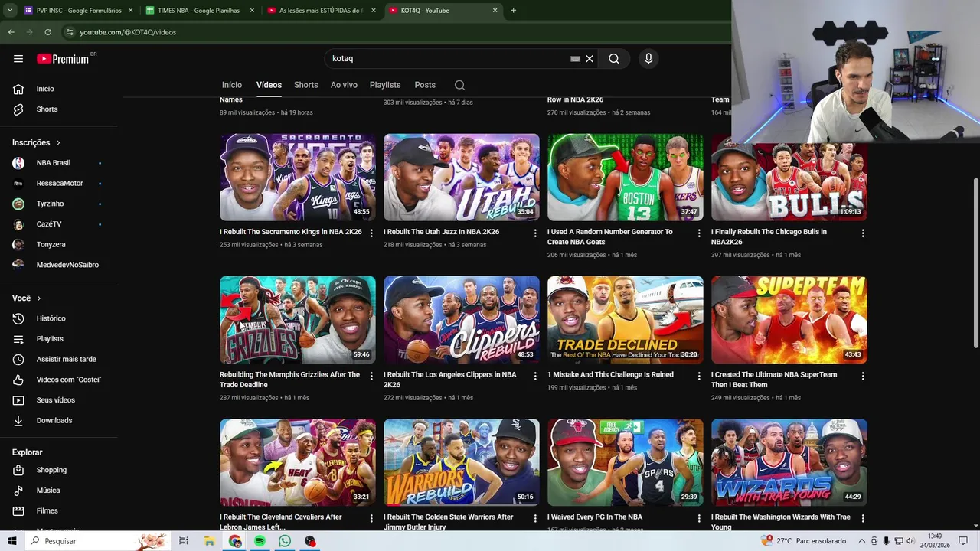
Task: Open the browser tab search dropdown
Action: click(10, 11)
